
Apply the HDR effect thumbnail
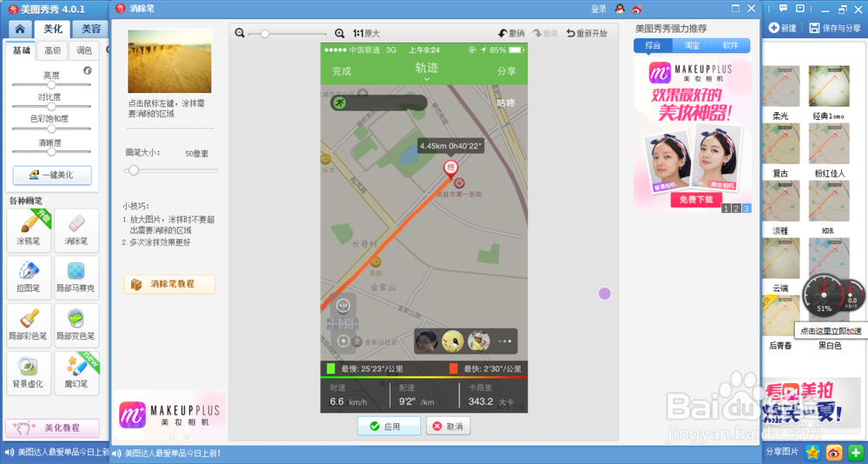[829, 201]
